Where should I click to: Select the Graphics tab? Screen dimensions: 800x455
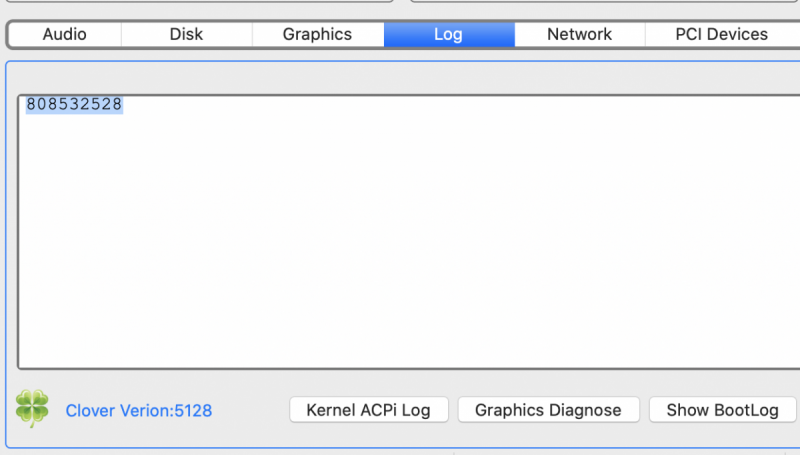pos(317,34)
